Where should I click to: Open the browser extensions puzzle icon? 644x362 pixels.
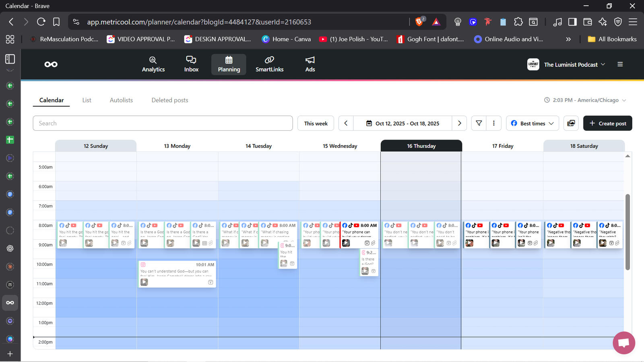pyautogui.click(x=518, y=22)
